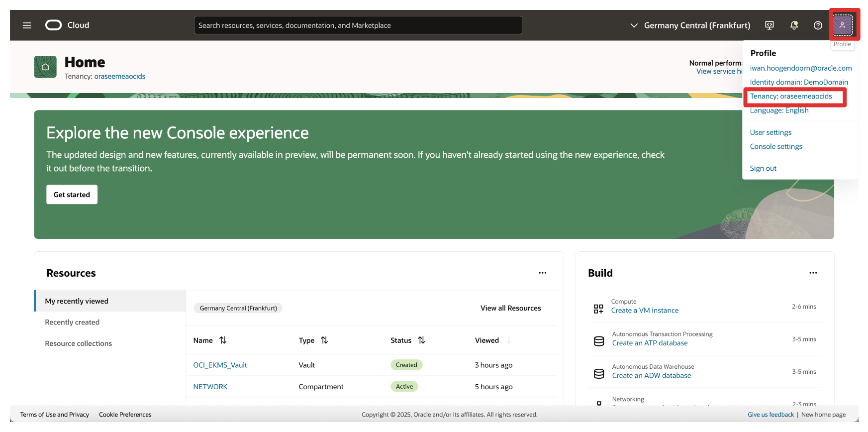Image resolution: width=868 pixels, height=432 pixels.
Task: Sort the Name column in Resources
Action: (223, 340)
